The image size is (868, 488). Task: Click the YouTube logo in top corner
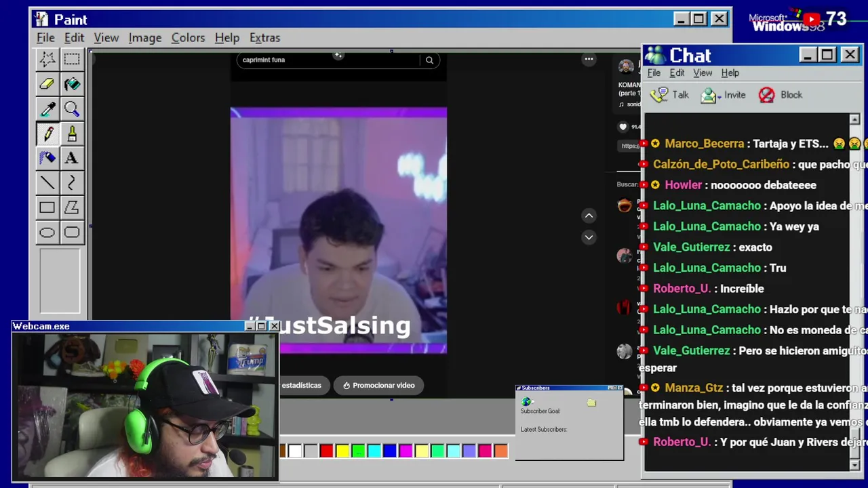pyautogui.click(x=811, y=20)
